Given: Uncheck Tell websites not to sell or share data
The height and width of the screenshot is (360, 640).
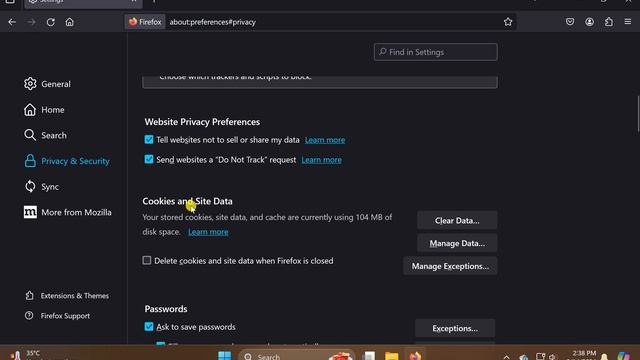Looking at the screenshot, I should point(149,140).
